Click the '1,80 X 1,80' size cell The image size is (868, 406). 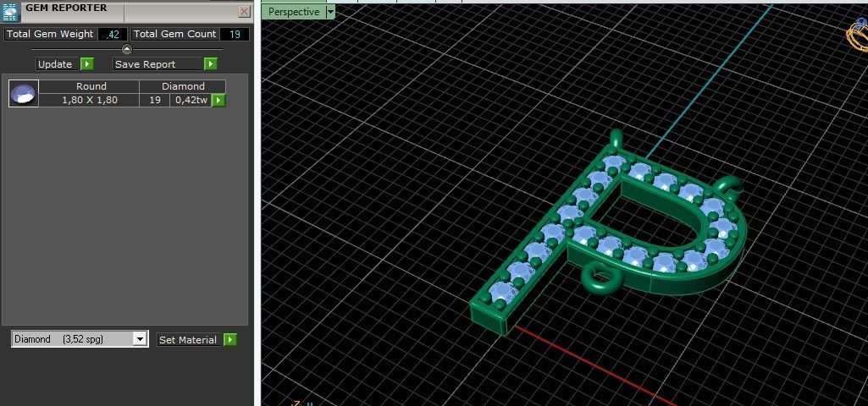pyautogui.click(x=90, y=100)
